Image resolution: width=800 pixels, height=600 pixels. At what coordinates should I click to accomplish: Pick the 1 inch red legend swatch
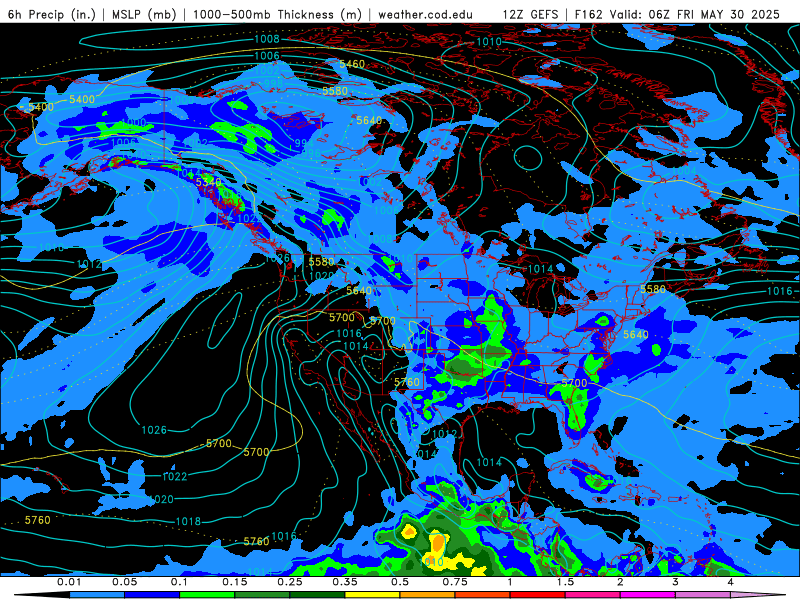click(538, 595)
